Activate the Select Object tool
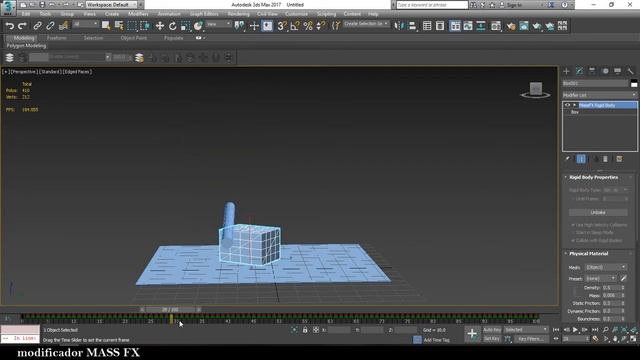 tap(106, 26)
